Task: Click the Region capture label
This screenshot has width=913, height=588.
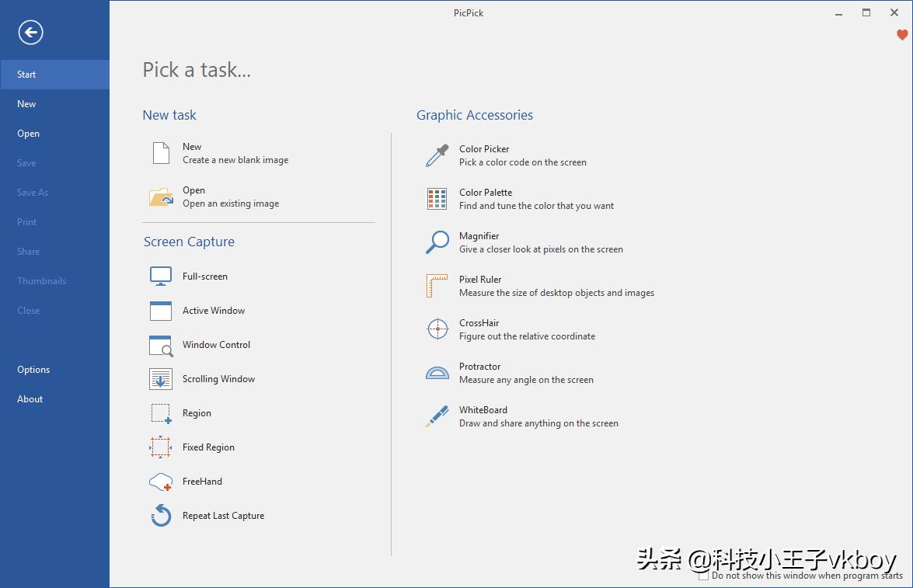Action: [197, 413]
